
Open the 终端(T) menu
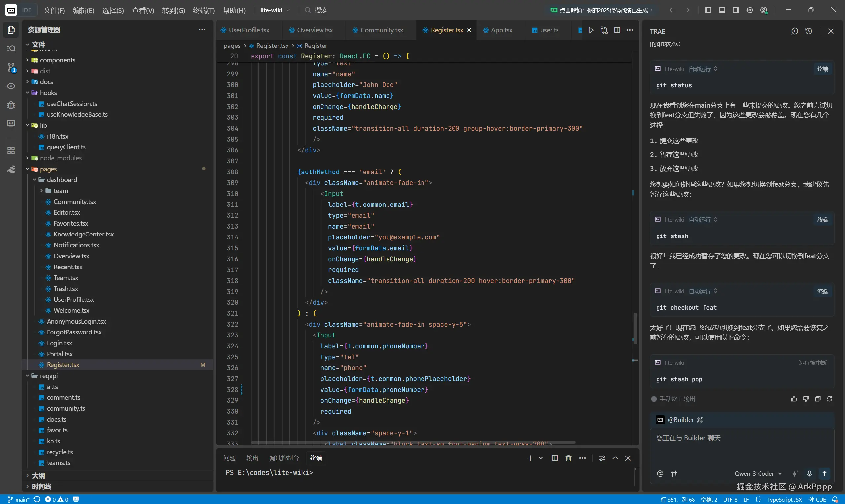[x=204, y=10]
